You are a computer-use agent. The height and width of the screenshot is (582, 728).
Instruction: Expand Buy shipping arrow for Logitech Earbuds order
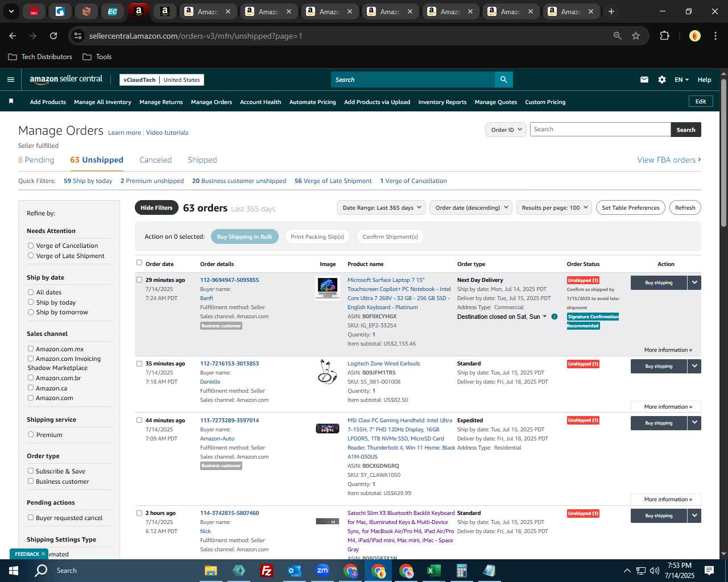(694, 366)
